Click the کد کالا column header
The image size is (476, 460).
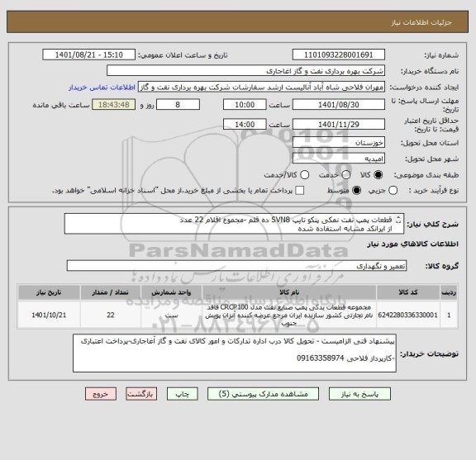[408, 292]
